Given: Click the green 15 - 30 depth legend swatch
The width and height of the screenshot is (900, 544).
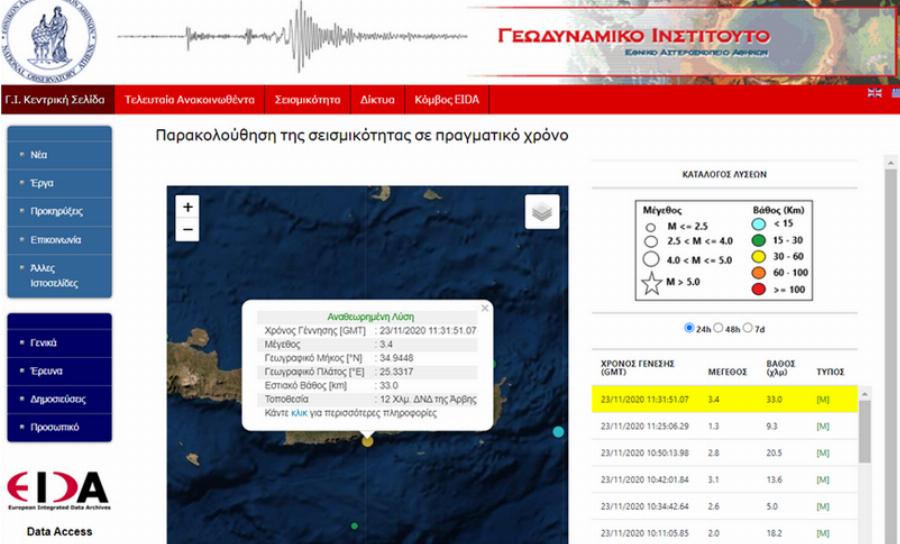Looking at the screenshot, I should (x=758, y=240).
